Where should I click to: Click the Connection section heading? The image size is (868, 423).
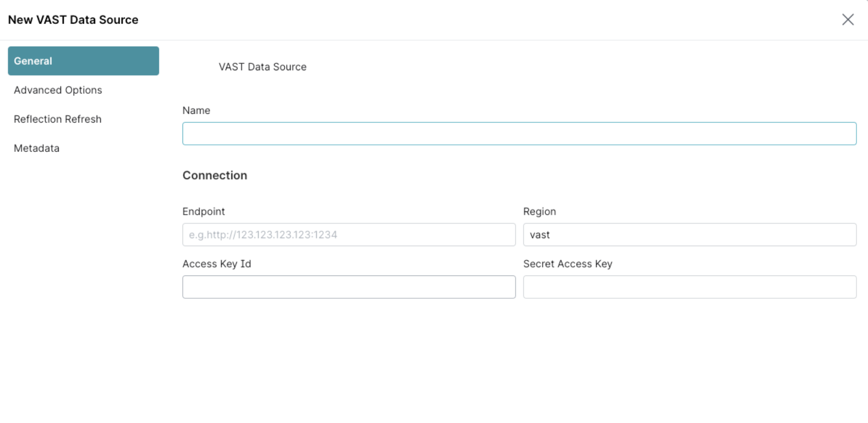(x=215, y=176)
